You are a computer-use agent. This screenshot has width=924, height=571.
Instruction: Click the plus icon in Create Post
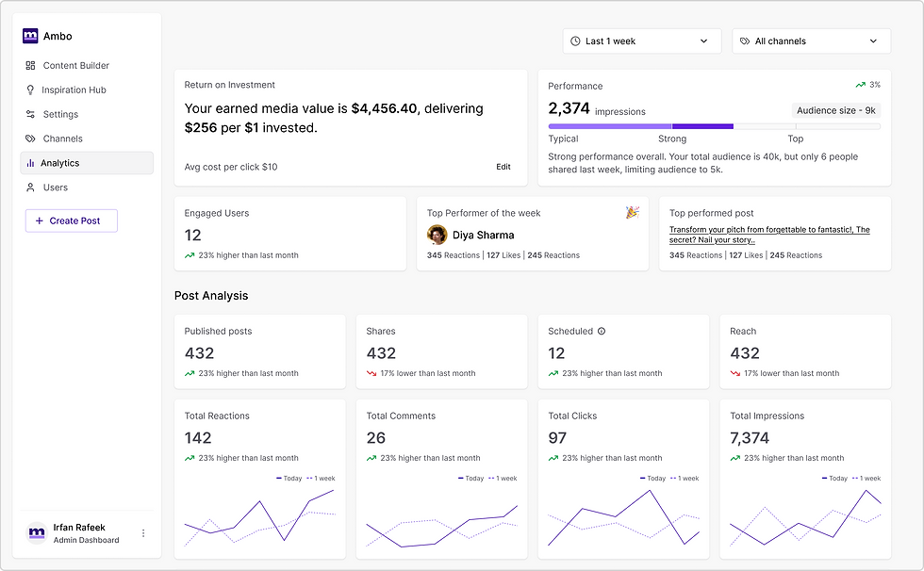[40, 220]
